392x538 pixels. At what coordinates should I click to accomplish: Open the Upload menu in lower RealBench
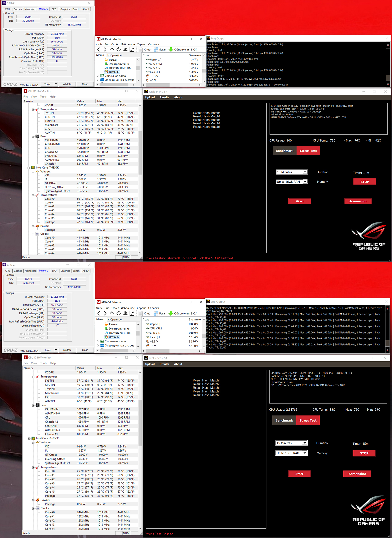(x=150, y=364)
